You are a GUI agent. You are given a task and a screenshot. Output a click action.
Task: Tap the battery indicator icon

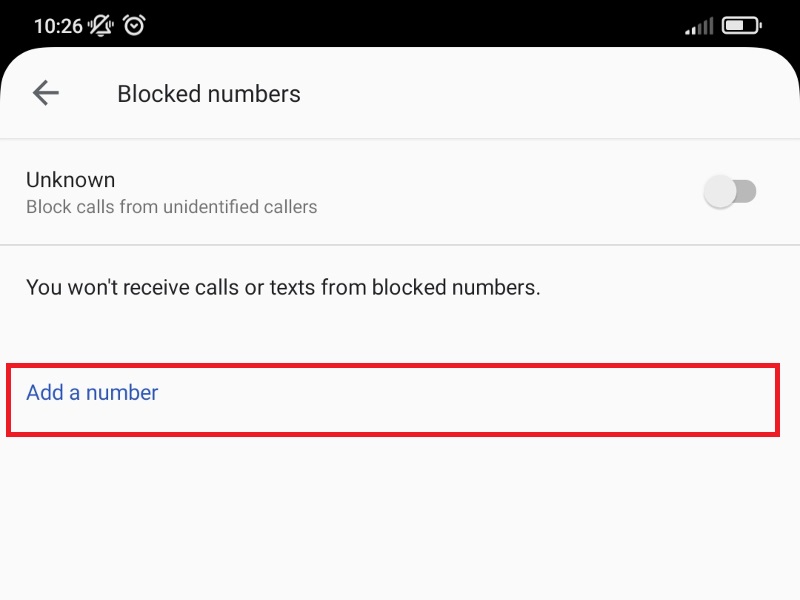point(742,25)
